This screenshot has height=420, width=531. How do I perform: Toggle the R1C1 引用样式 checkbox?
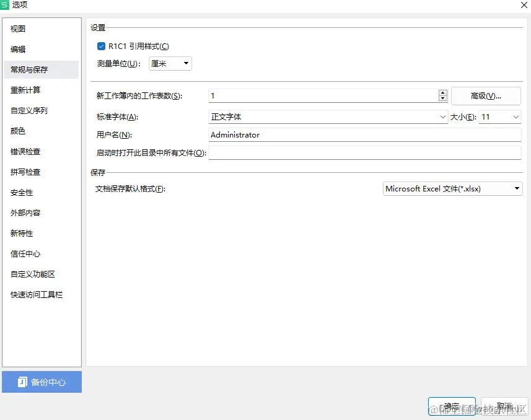[x=101, y=46]
